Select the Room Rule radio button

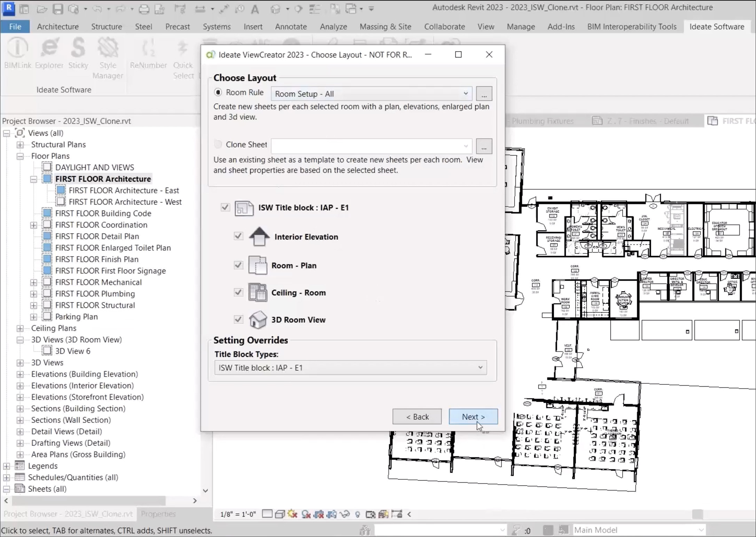coord(218,93)
